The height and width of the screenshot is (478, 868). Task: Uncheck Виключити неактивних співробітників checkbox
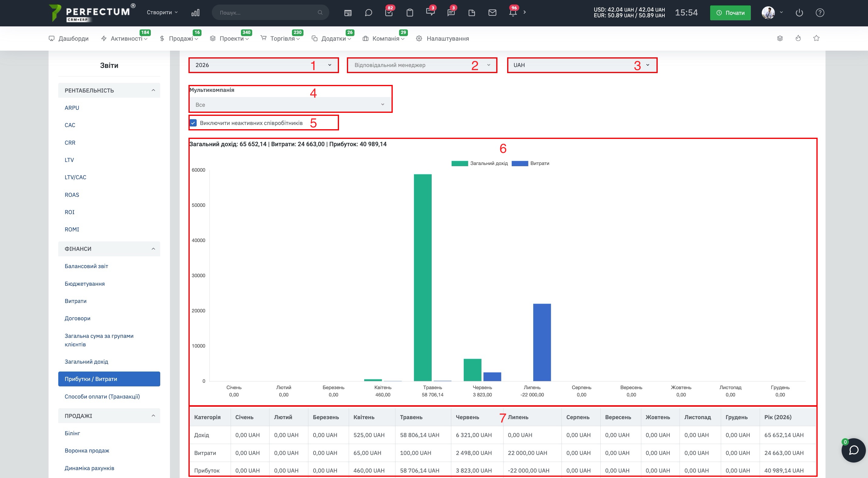(193, 123)
